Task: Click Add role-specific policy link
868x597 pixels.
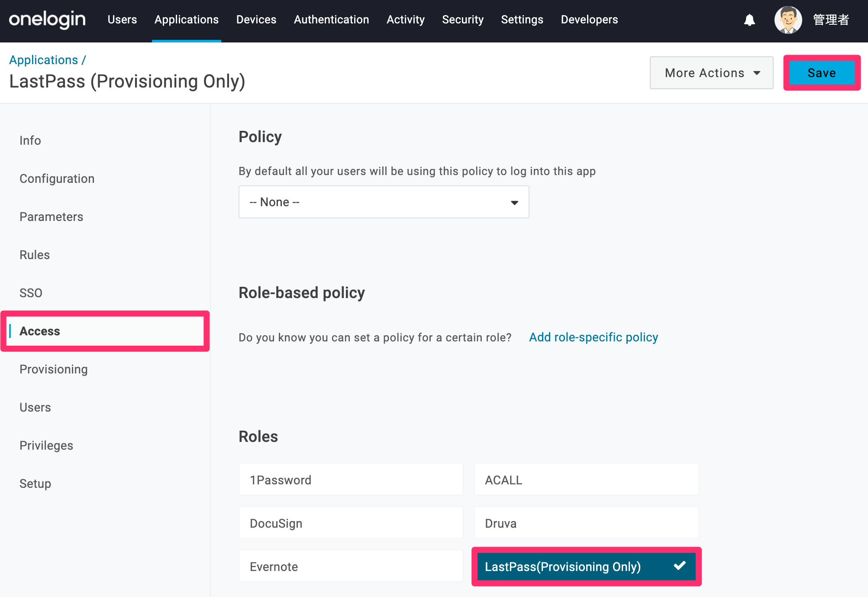Action: [594, 337]
